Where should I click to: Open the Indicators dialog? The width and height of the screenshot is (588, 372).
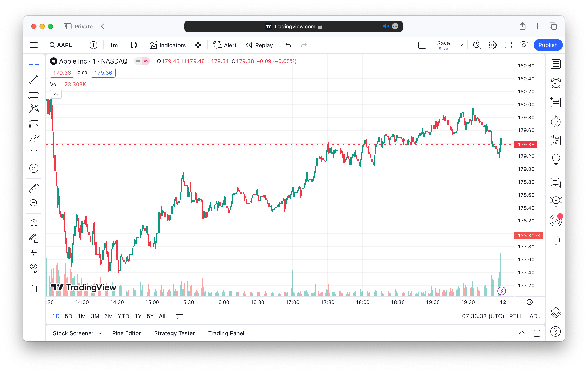tap(168, 45)
